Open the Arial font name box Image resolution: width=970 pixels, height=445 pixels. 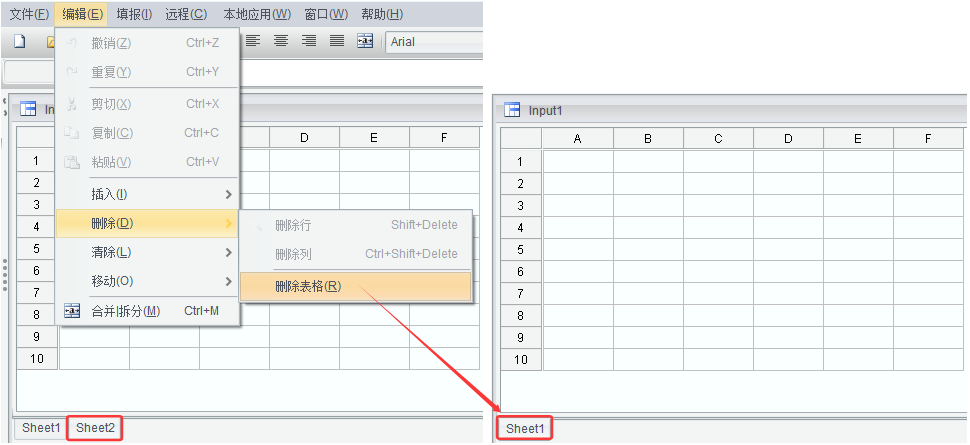point(434,42)
